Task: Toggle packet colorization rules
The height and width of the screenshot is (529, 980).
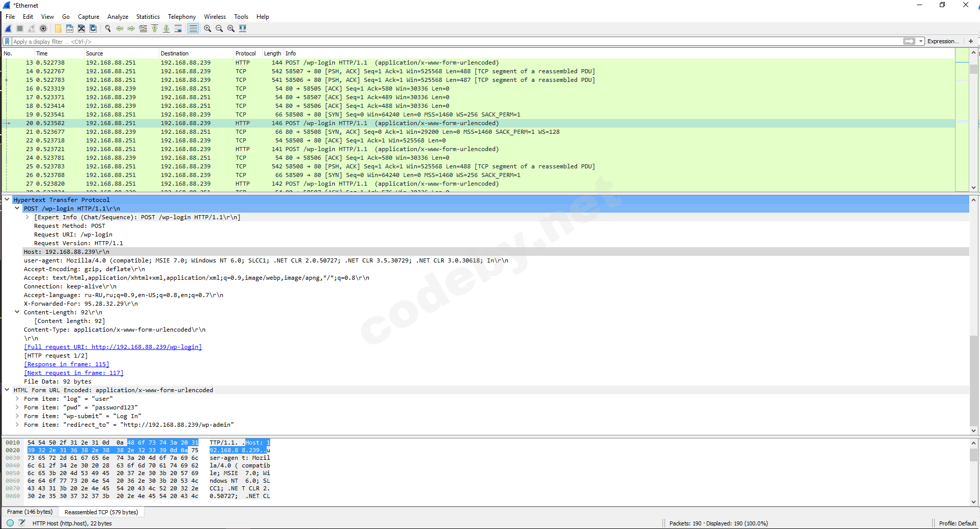Action: click(x=193, y=28)
